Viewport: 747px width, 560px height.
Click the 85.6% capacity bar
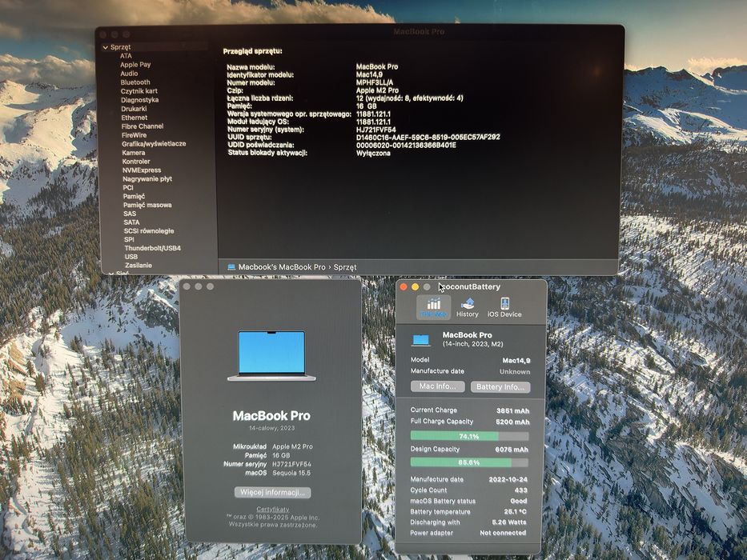click(x=469, y=462)
